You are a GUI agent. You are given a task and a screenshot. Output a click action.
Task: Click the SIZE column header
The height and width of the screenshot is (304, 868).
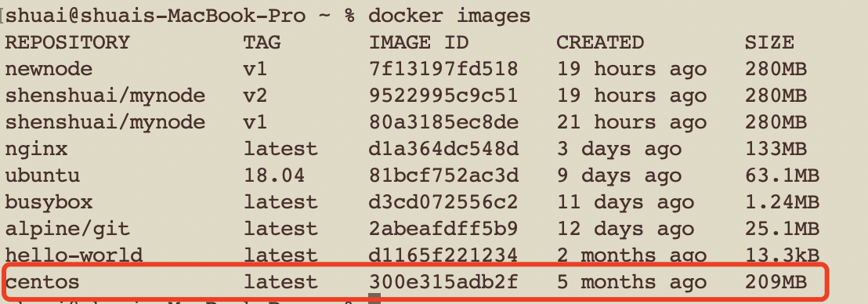click(x=769, y=42)
